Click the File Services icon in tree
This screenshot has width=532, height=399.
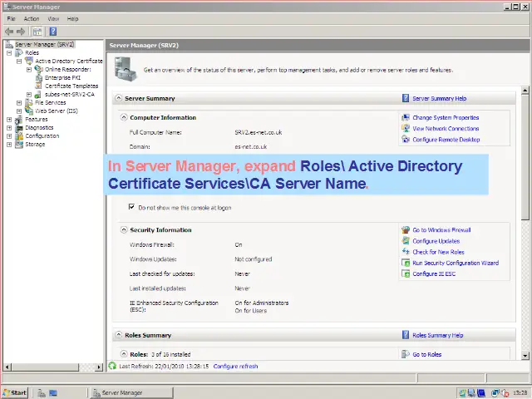click(29, 102)
